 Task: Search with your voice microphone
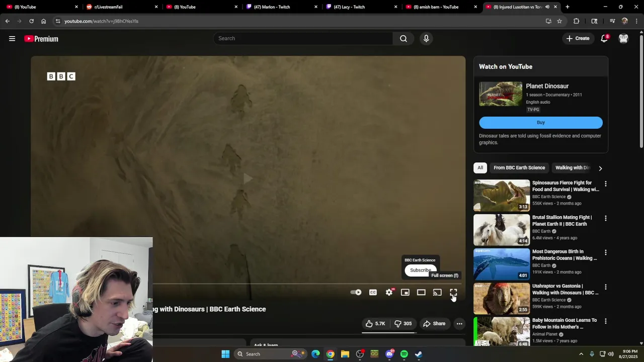(x=426, y=38)
